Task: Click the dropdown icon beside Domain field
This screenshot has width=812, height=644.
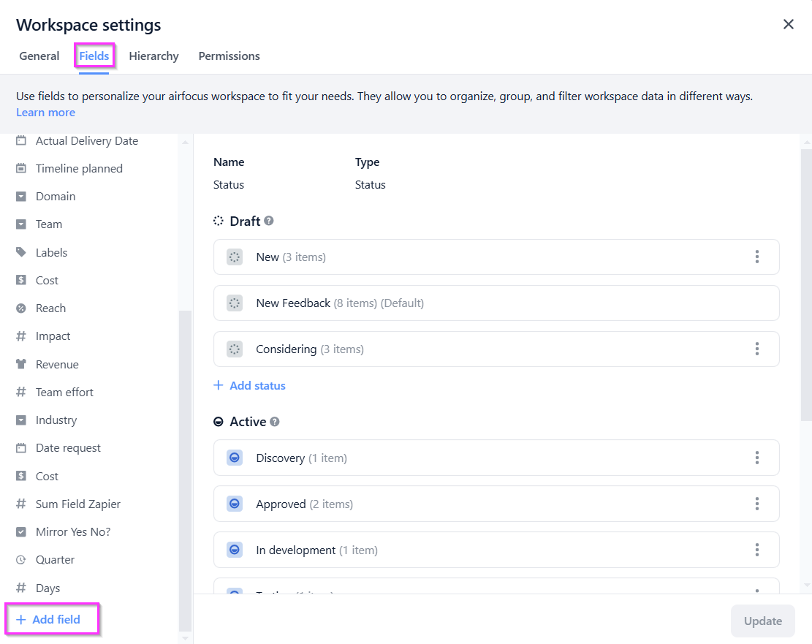Action: 20,197
